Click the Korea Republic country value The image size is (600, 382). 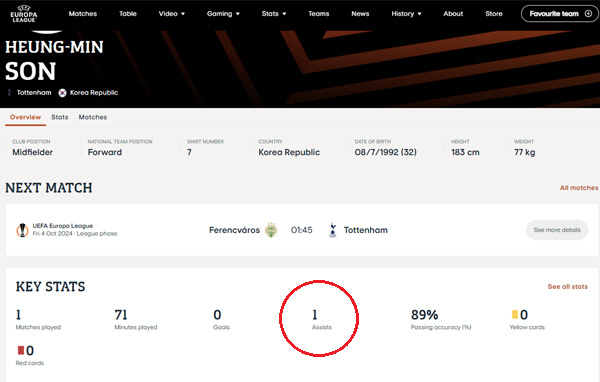pos(289,152)
